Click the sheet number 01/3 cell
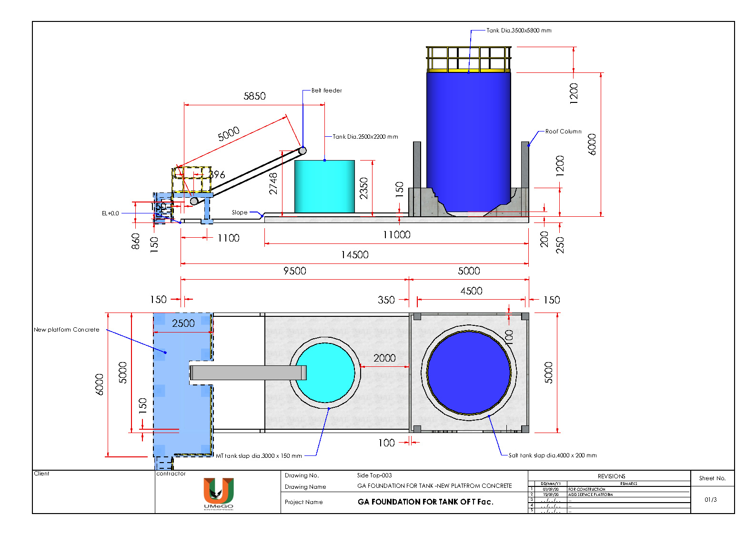The height and width of the screenshot is (535, 756). (x=711, y=500)
